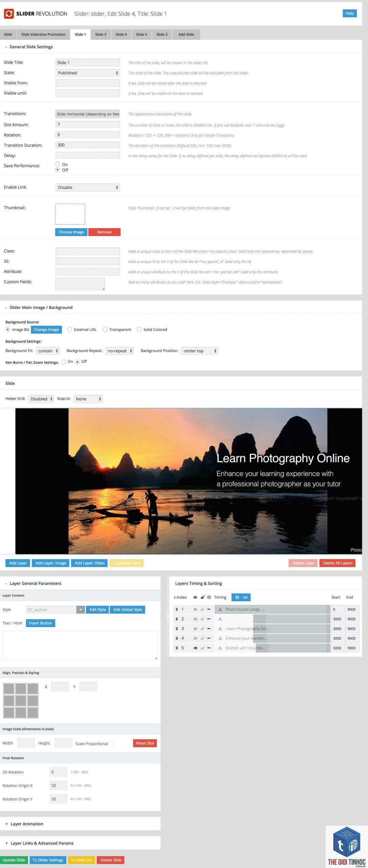Select Transparent background source
Image resolution: width=368 pixels, height=868 pixels.
click(x=105, y=330)
